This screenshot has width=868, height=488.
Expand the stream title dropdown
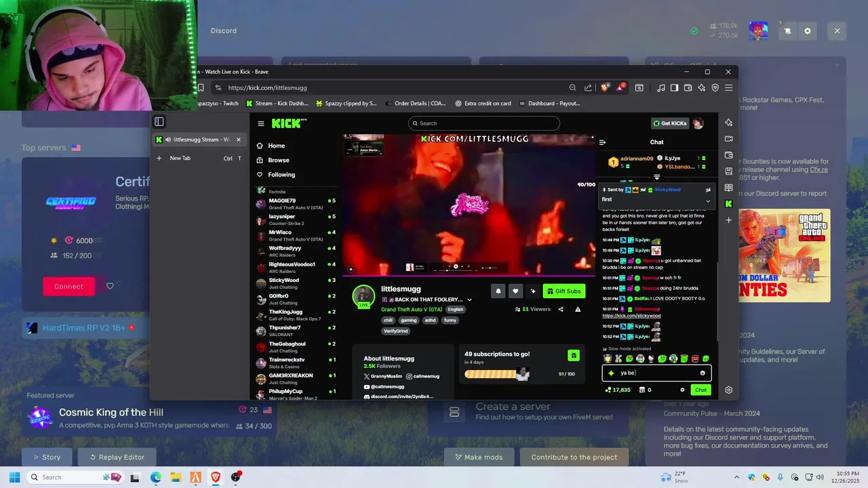click(469, 300)
